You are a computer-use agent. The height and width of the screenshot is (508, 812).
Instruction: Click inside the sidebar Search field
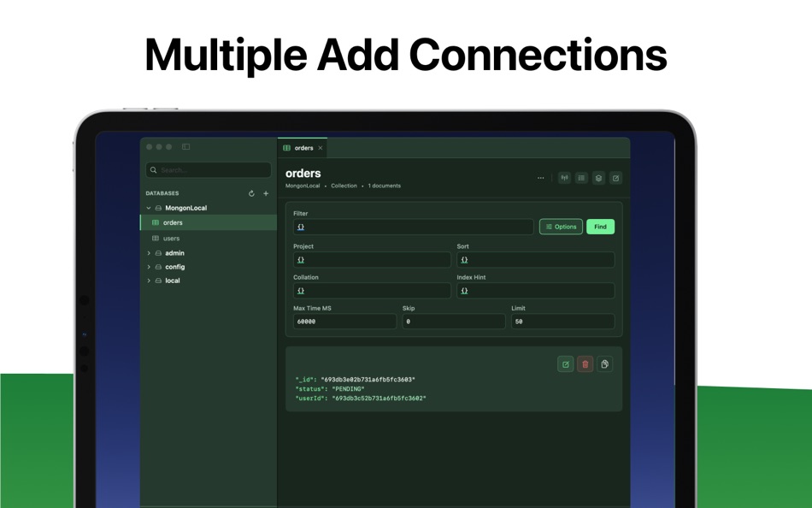click(x=208, y=169)
